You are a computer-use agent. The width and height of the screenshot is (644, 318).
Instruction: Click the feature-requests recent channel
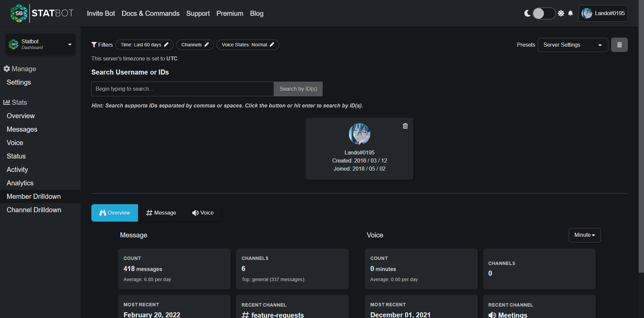tap(273, 315)
